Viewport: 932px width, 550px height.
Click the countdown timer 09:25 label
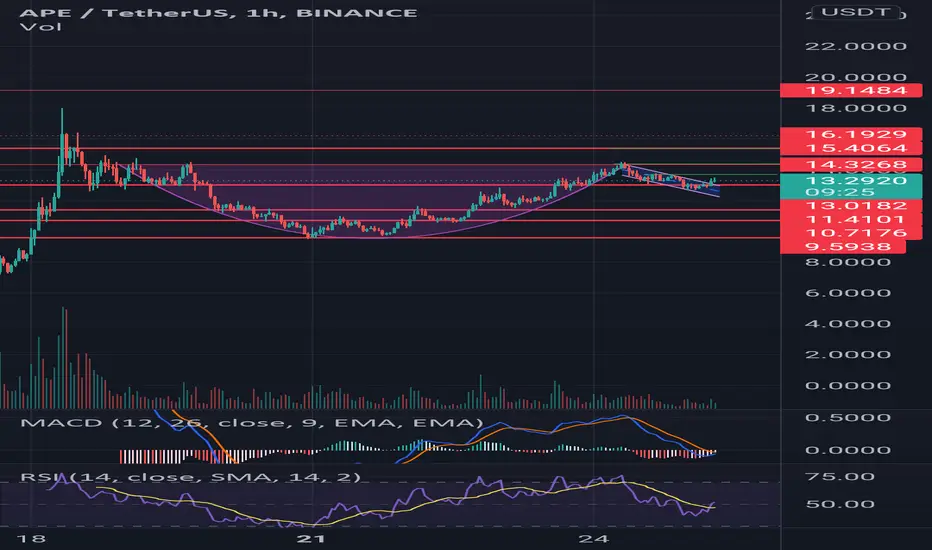click(839, 192)
